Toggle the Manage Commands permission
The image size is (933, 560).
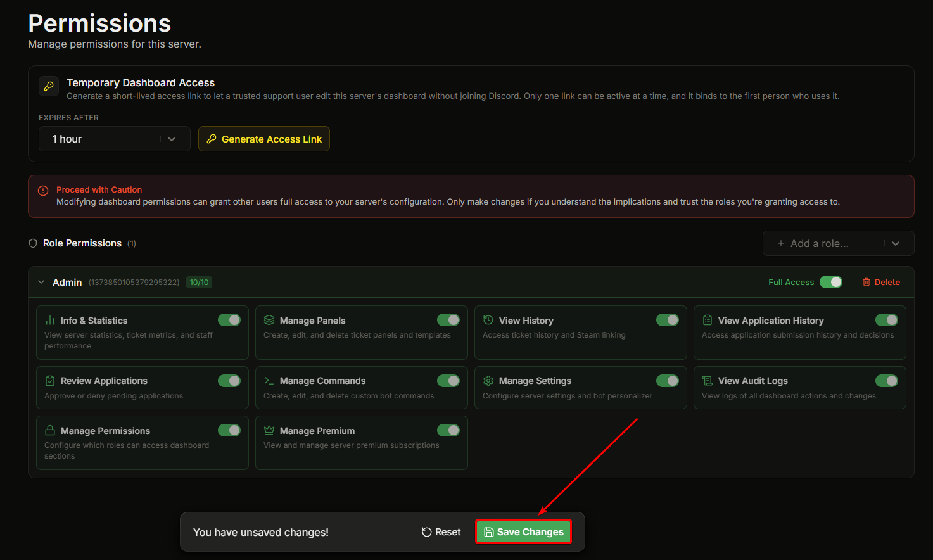point(448,381)
